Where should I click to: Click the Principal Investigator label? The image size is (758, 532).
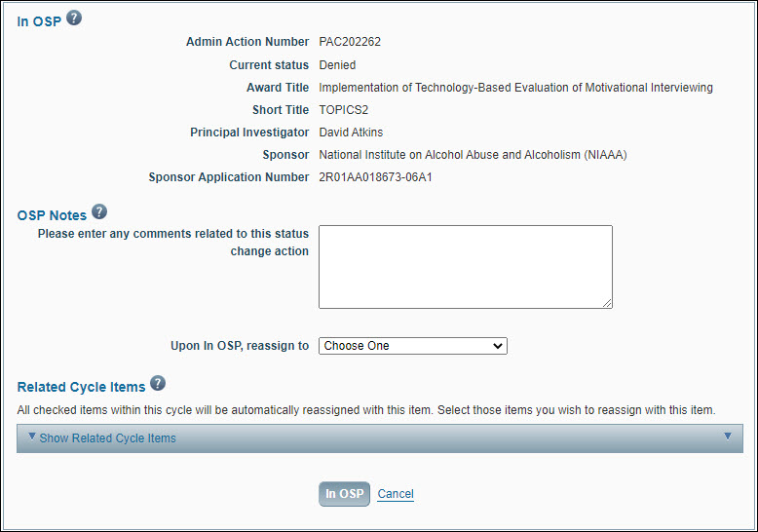point(249,133)
